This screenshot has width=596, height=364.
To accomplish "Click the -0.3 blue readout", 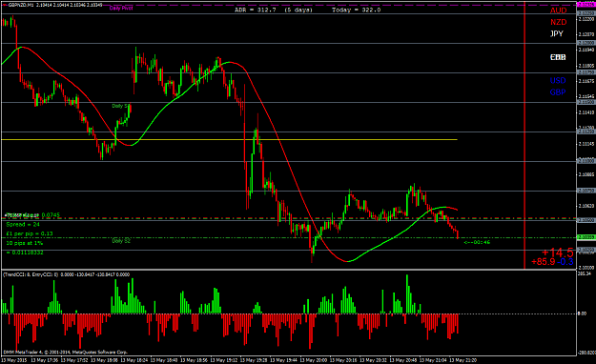I will tap(565, 262).
